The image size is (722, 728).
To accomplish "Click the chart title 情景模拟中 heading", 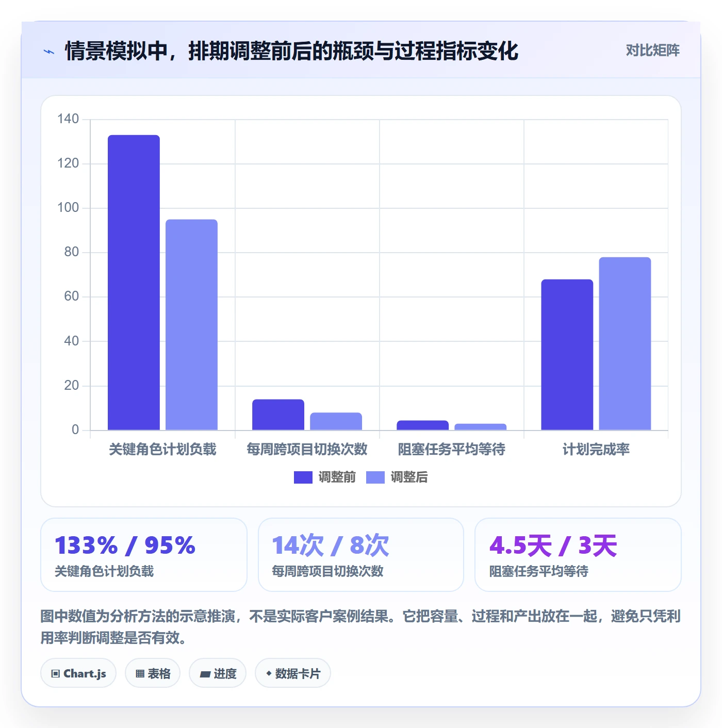I will click(291, 51).
